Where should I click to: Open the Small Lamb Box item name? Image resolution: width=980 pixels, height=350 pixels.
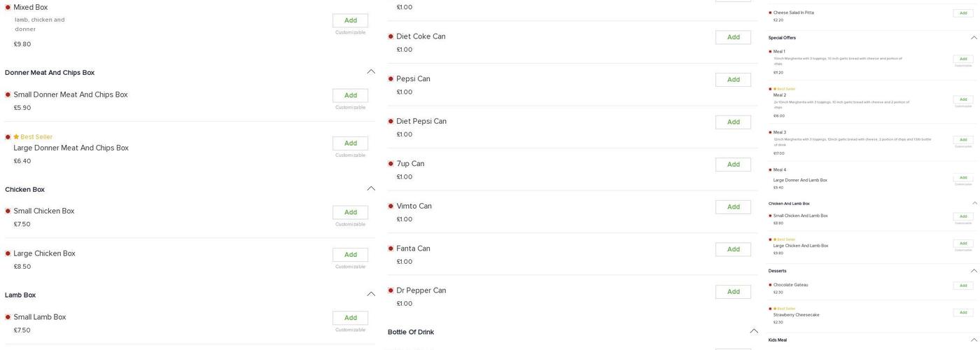(x=40, y=317)
